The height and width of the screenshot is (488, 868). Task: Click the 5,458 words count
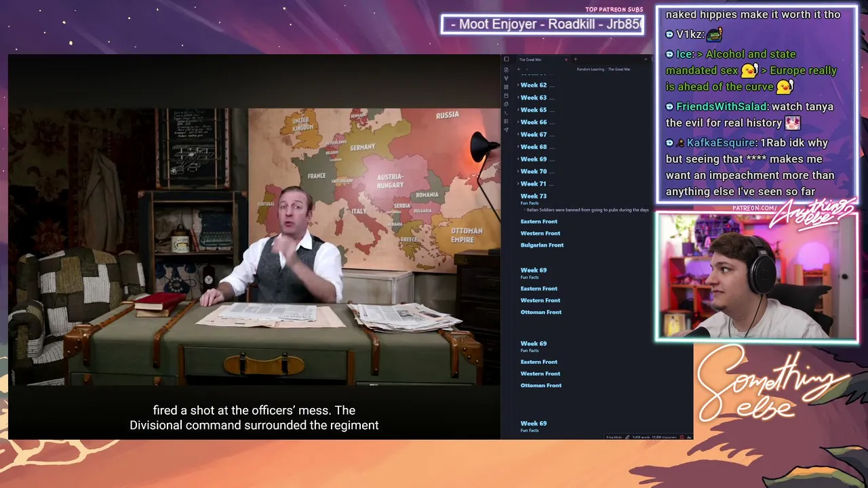641,437
